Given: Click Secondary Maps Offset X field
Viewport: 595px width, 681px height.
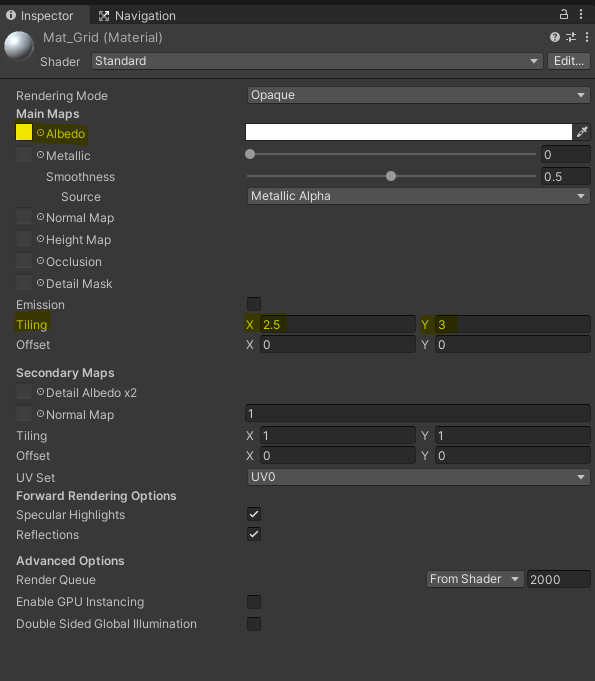Looking at the screenshot, I should pos(337,456).
